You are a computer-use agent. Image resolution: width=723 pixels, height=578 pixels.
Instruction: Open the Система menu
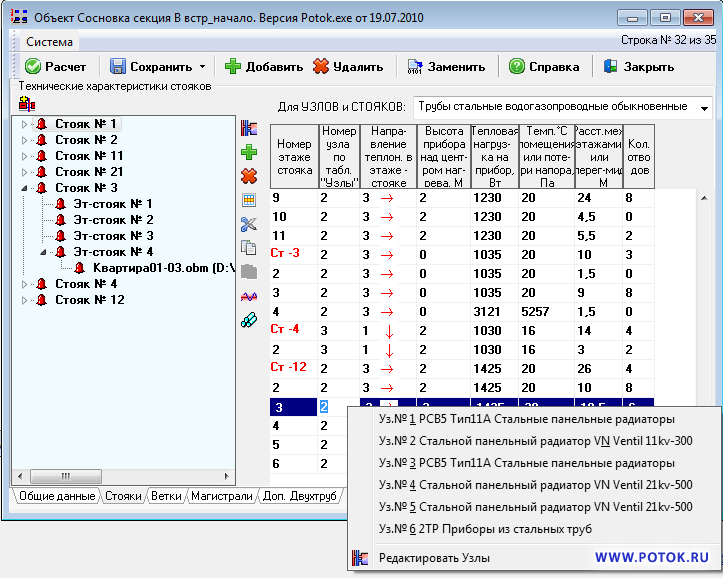point(49,42)
